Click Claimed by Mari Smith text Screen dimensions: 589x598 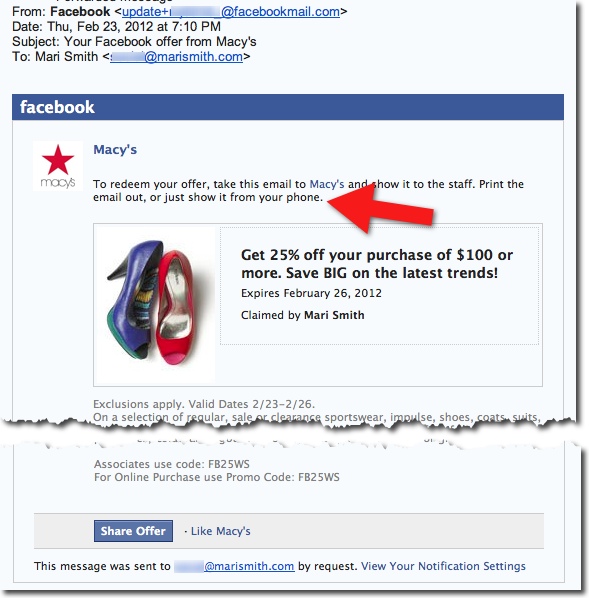303,315
